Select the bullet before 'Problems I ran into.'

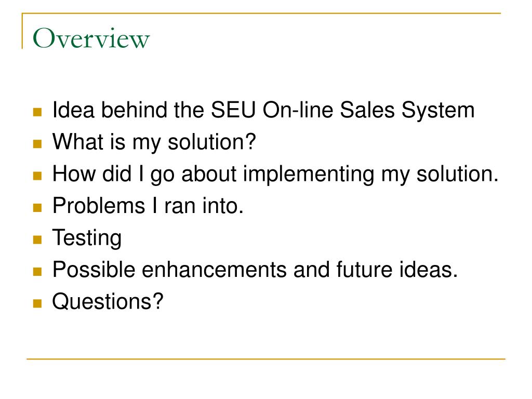tap(37, 208)
